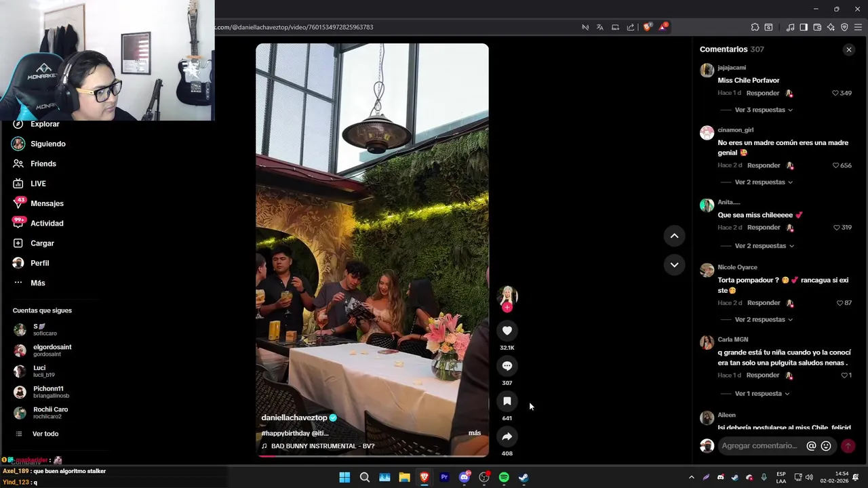Reply to cinamon_girl's comment
The image size is (868, 488).
[764, 165]
